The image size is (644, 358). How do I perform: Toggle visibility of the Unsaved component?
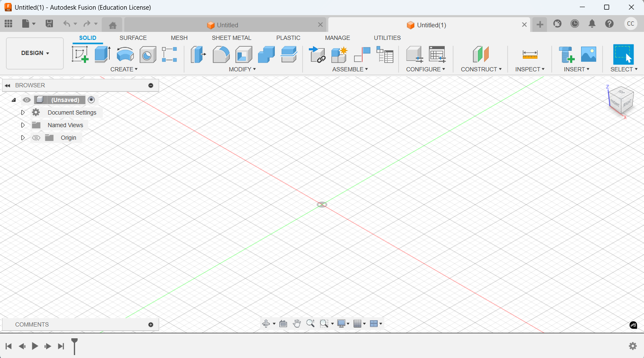[x=27, y=100]
